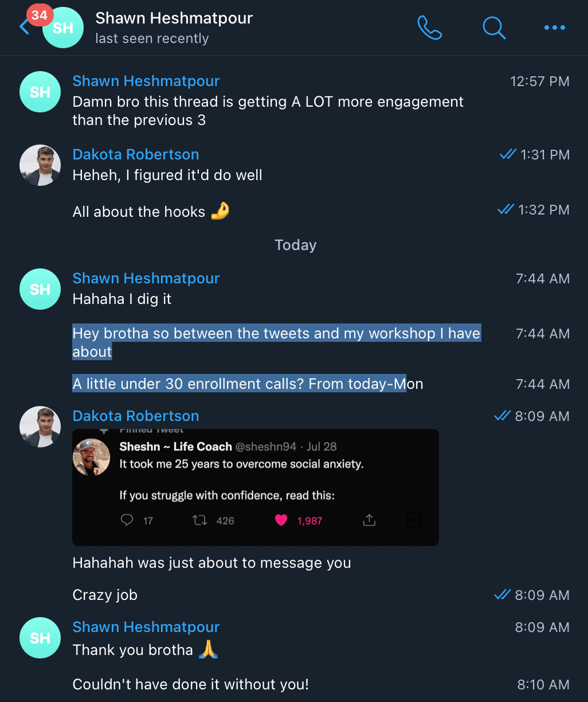Viewport: 588px width, 702px height.
Task: Click the heart icon on embedded tweet
Action: point(281,520)
